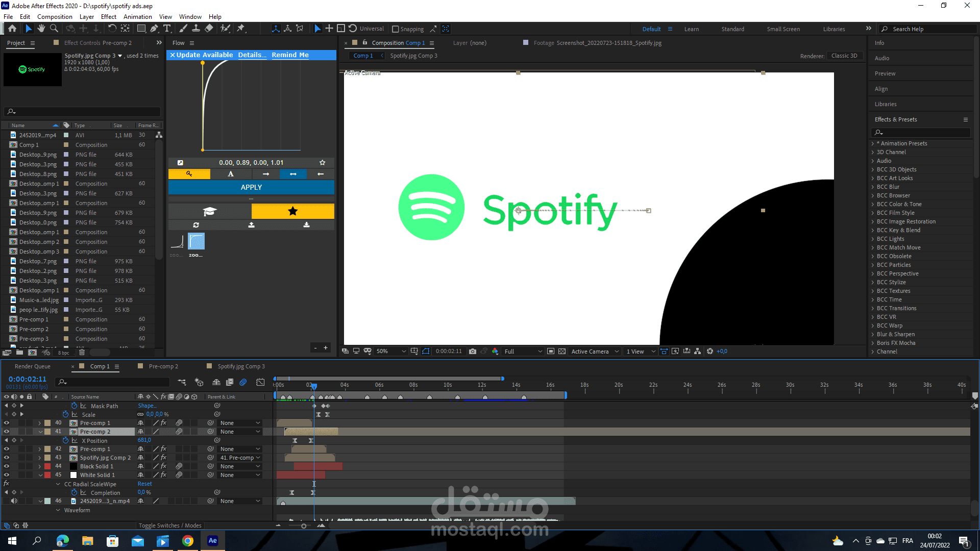The height and width of the screenshot is (551, 980).
Task: Click the APPLY button in Flow panel
Action: click(x=251, y=187)
